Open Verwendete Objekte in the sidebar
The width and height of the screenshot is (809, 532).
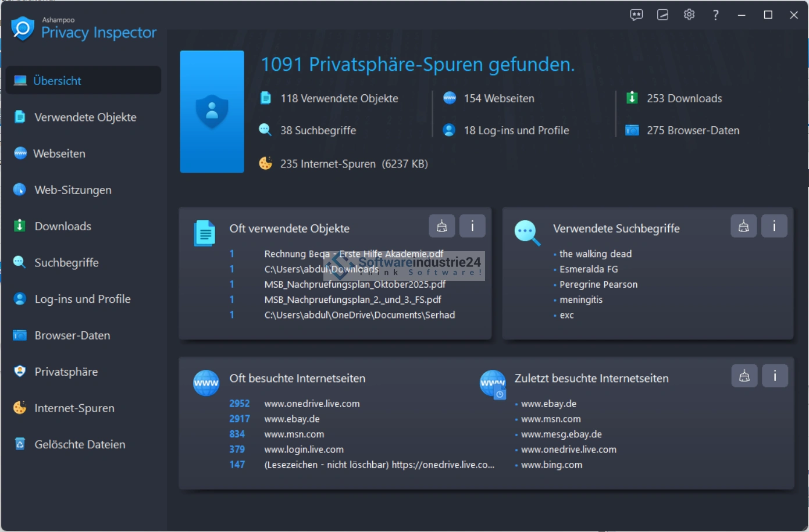coord(85,117)
